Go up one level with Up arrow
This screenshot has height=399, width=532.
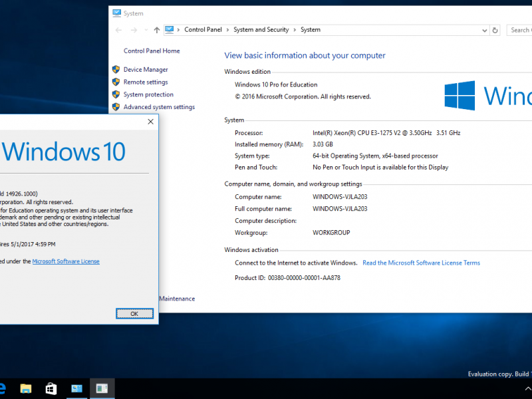click(x=157, y=30)
